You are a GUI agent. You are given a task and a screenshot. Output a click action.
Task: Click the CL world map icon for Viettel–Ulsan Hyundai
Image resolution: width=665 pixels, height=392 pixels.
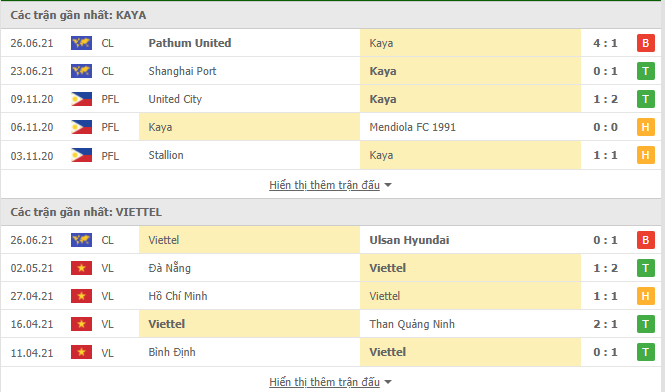point(81,240)
